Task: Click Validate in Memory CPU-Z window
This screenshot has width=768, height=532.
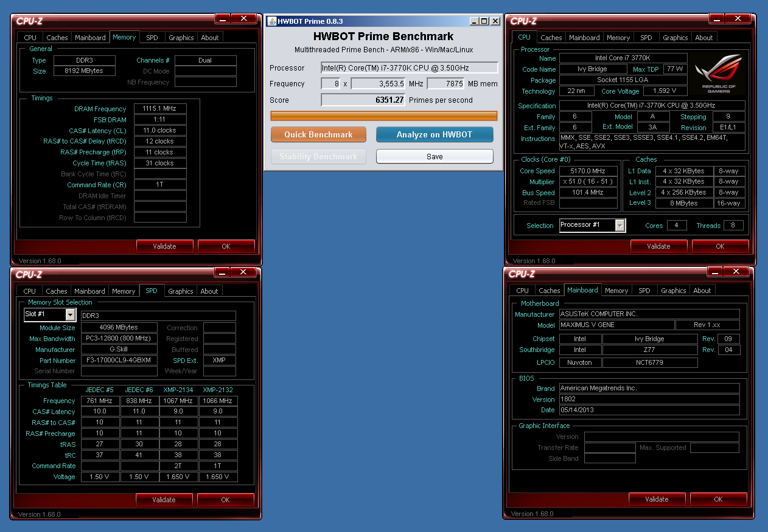Action: (x=164, y=246)
